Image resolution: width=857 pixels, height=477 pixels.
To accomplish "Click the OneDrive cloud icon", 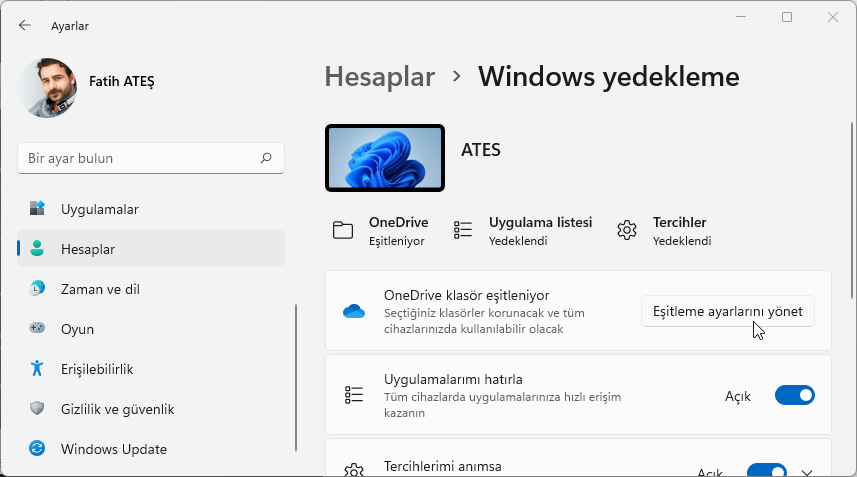I will (x=354, y=311).
